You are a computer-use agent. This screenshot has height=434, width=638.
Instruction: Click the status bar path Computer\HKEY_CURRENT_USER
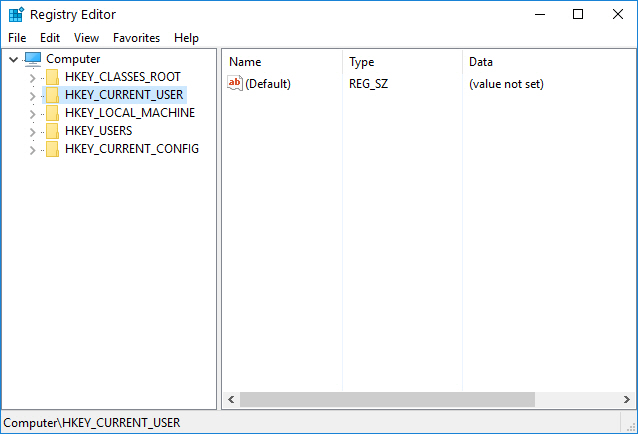[x=92, y=423]
